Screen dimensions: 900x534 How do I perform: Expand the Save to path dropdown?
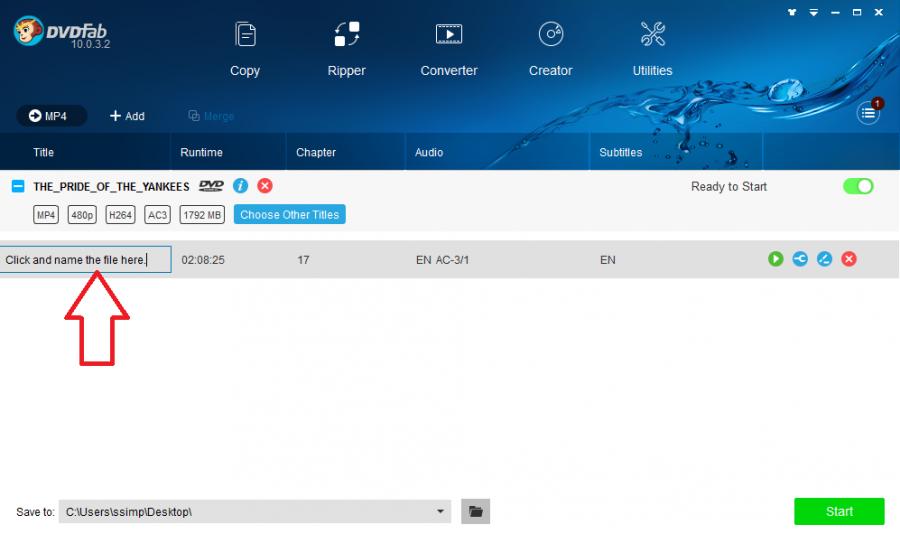click(440, 511)
